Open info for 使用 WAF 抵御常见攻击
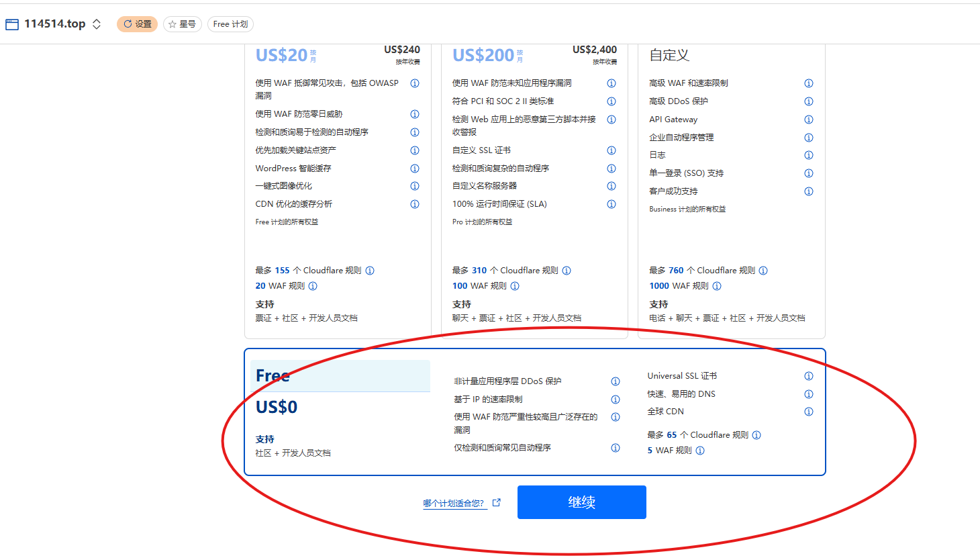Screen dimensions: 980x560 point(415,83)
